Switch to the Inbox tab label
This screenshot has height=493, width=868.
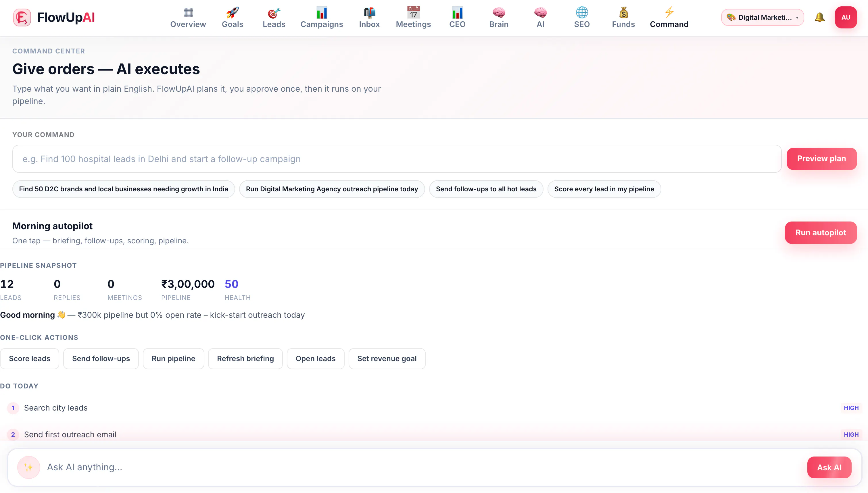pos(369,24)
